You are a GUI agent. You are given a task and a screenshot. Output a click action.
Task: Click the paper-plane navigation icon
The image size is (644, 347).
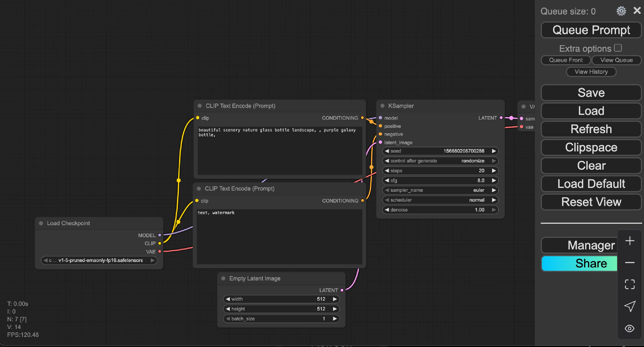630,306
